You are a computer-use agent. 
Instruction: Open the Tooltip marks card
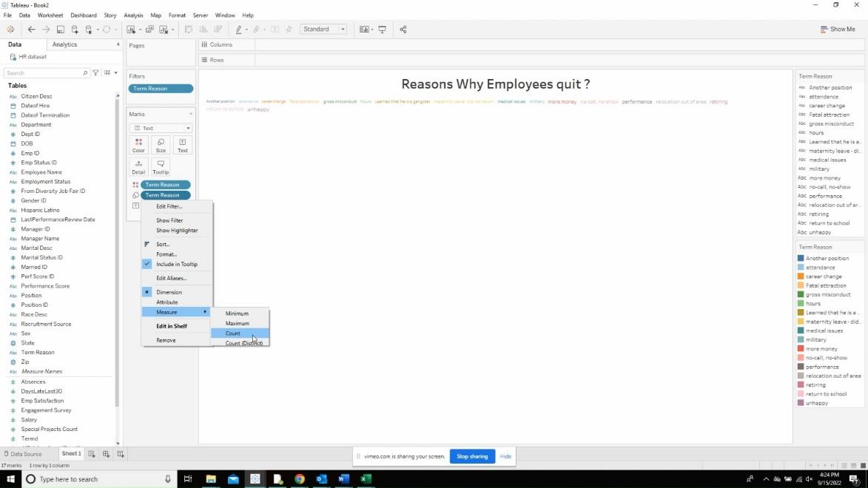pos(161,167)
